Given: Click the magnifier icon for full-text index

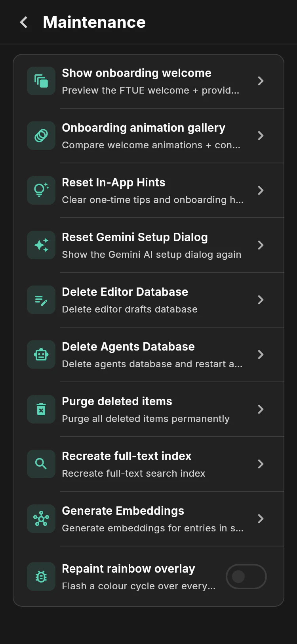Looking at the screenshot, I should (x=41, y=464).
